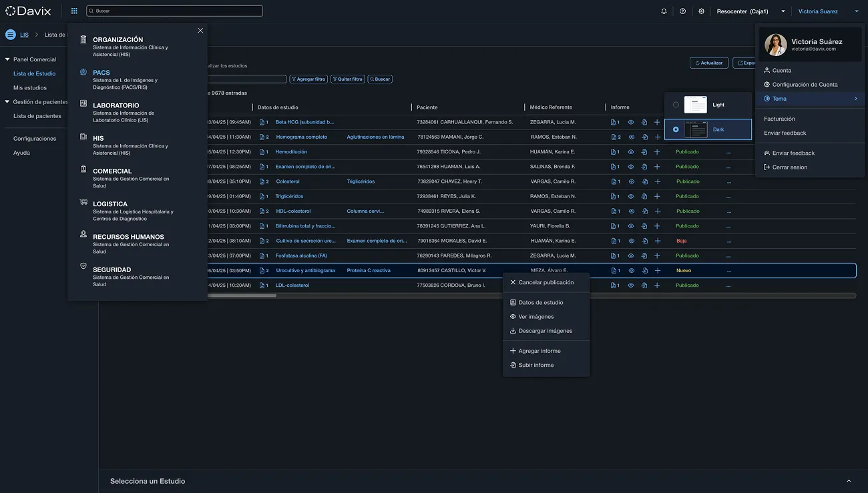Collapse the Panel Comercial sidebar section

tap(7, 59)
